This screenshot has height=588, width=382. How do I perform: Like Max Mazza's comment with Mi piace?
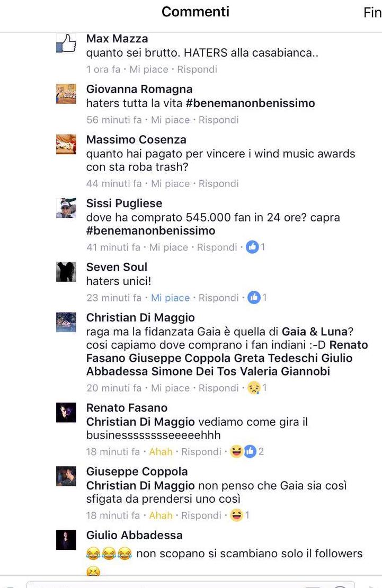149,69
